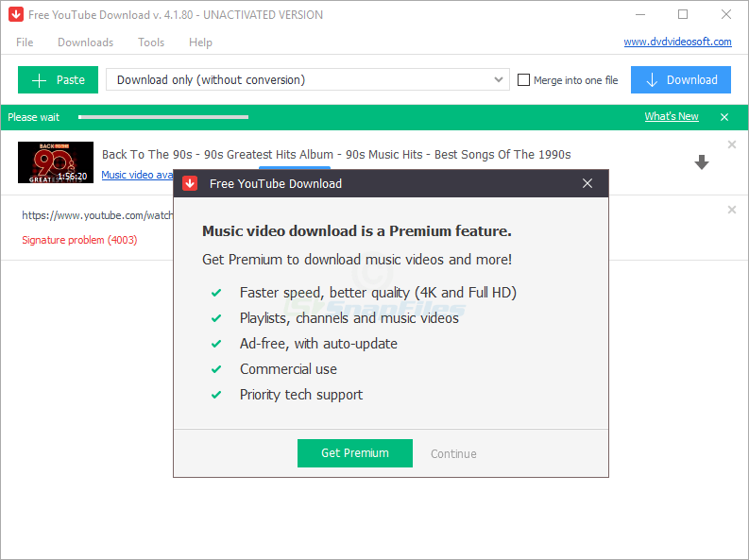Viewport: 749px width, 560px height.
Task: Click the youtube.com/watch URL text
Action: 97,216
